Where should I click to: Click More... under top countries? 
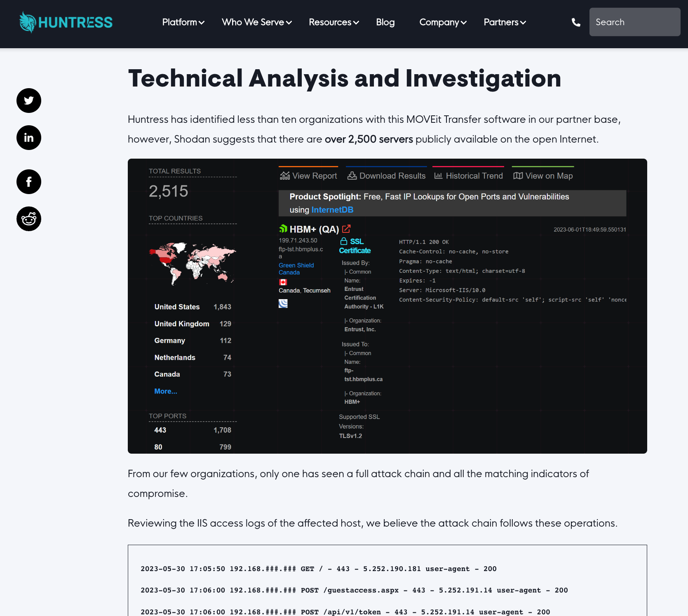[166, 391]
